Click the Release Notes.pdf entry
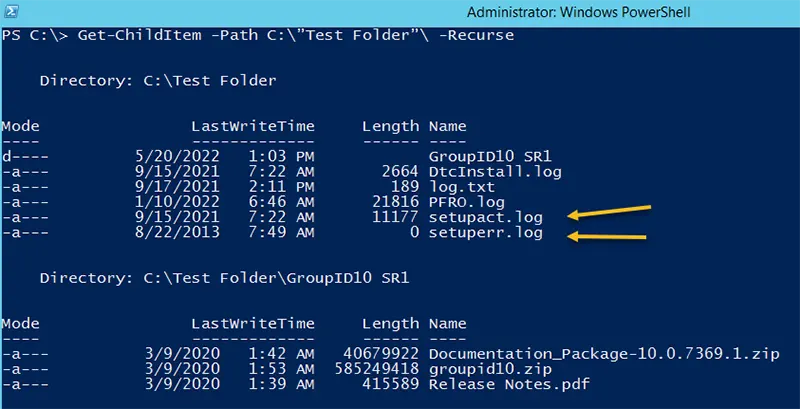Screen dimensions: 800x409 pos(509,384)
